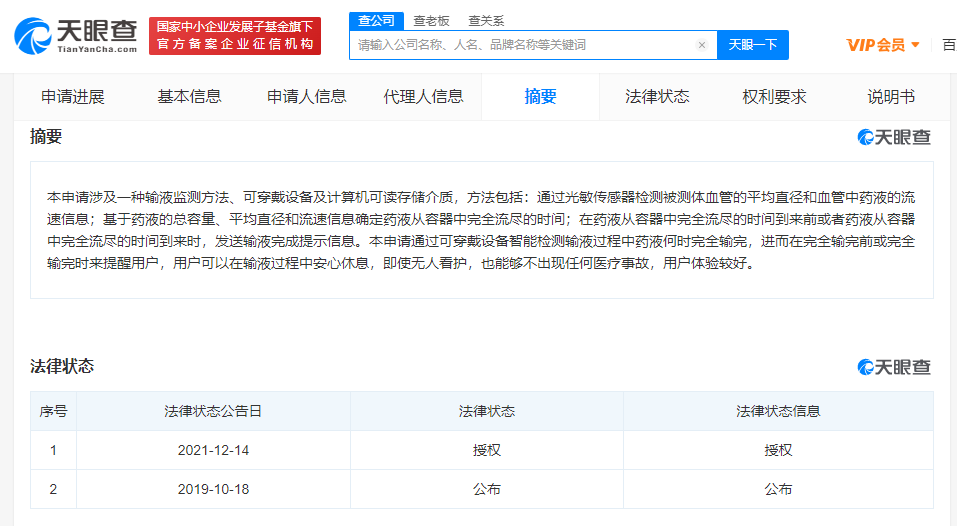Image resolution: width=957 pixels, height=526 pixels.
Task: Click the date 2019-10-18
Action: (213, 489)
